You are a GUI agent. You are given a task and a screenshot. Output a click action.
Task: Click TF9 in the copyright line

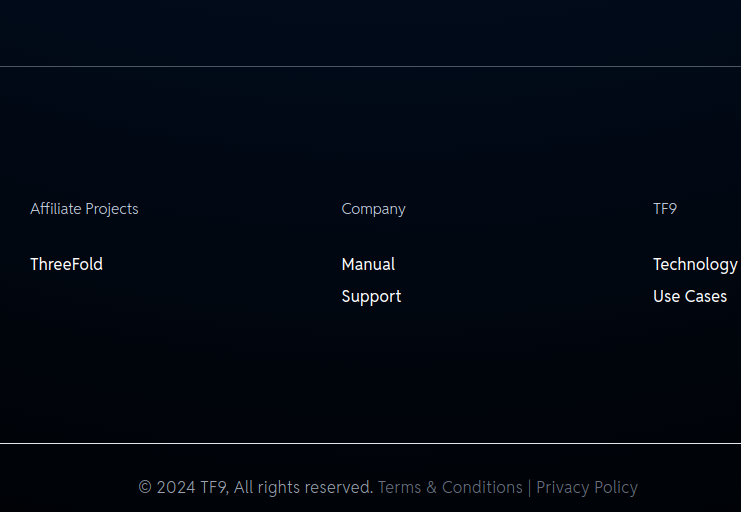click(214, 487)
